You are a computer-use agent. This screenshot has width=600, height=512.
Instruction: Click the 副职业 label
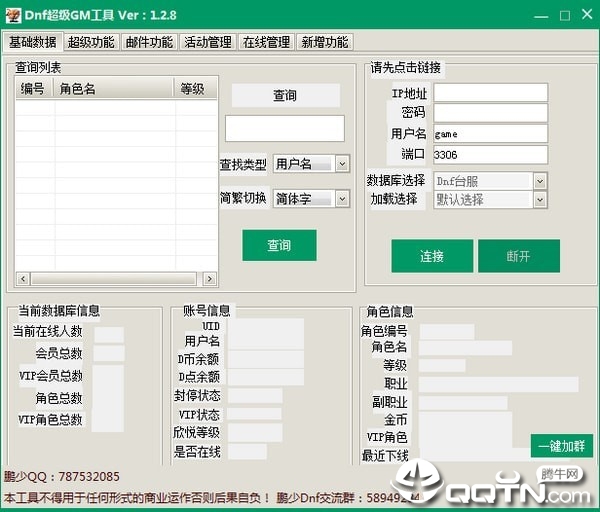coord(390,402)
